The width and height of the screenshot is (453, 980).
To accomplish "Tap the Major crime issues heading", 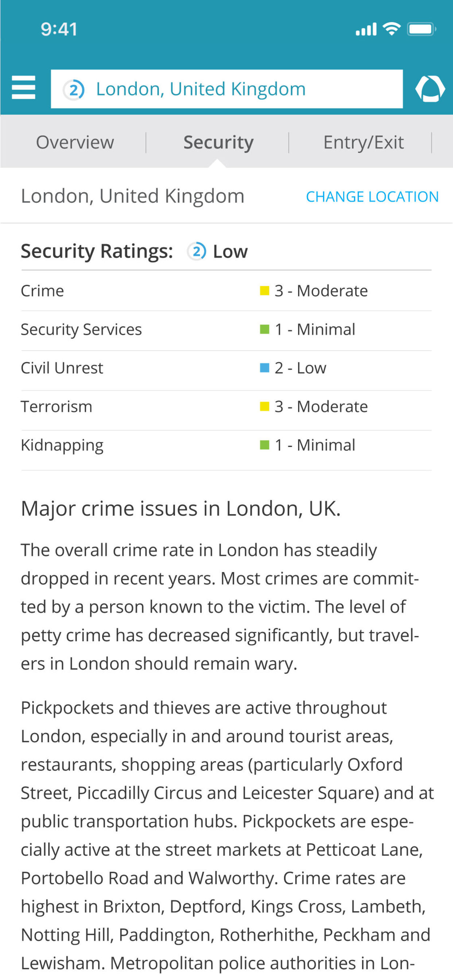I will tap(181, 509).
